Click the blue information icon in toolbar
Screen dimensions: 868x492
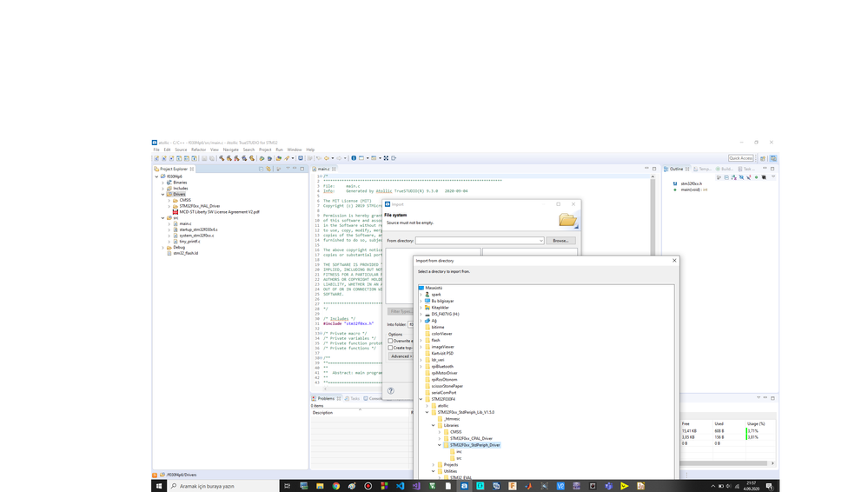[x=354, y=158]
